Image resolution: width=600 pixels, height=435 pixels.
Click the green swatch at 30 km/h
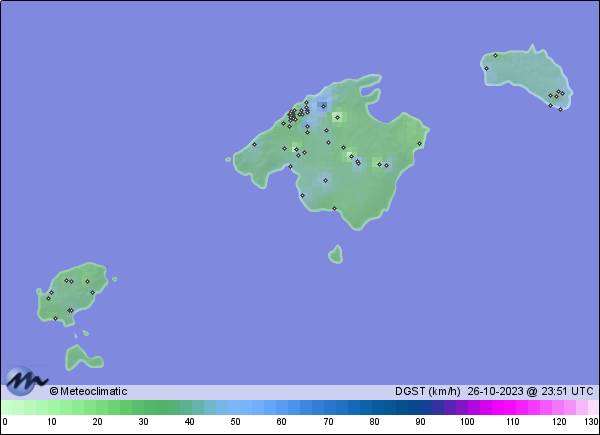(144, 407)
